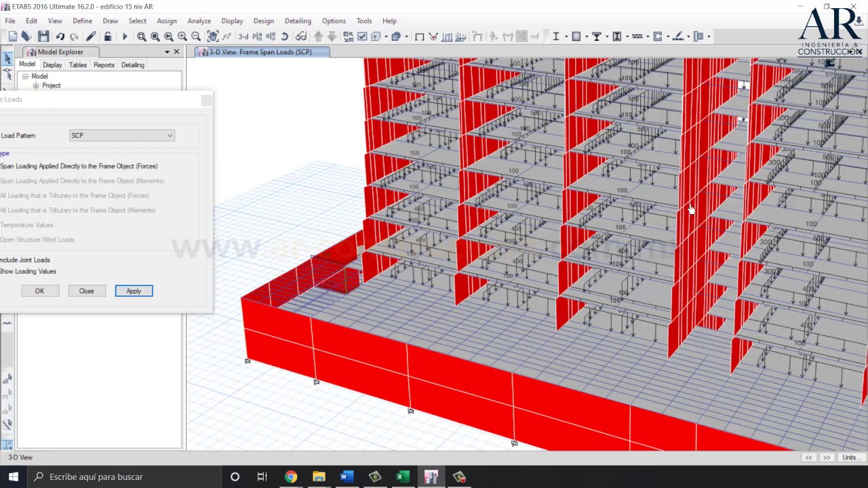This screenshot has height=488, width=868.
Task: Click the Open file icon
Action: (26, 36)
